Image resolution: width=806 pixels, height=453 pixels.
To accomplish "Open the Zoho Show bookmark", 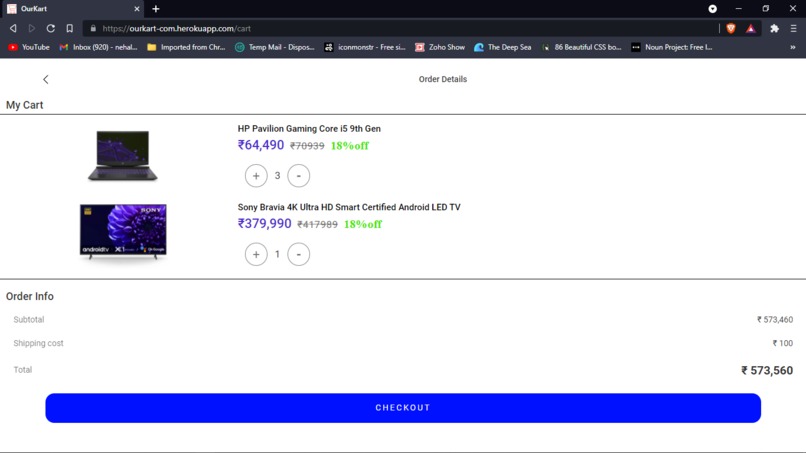I will [440, 47].
